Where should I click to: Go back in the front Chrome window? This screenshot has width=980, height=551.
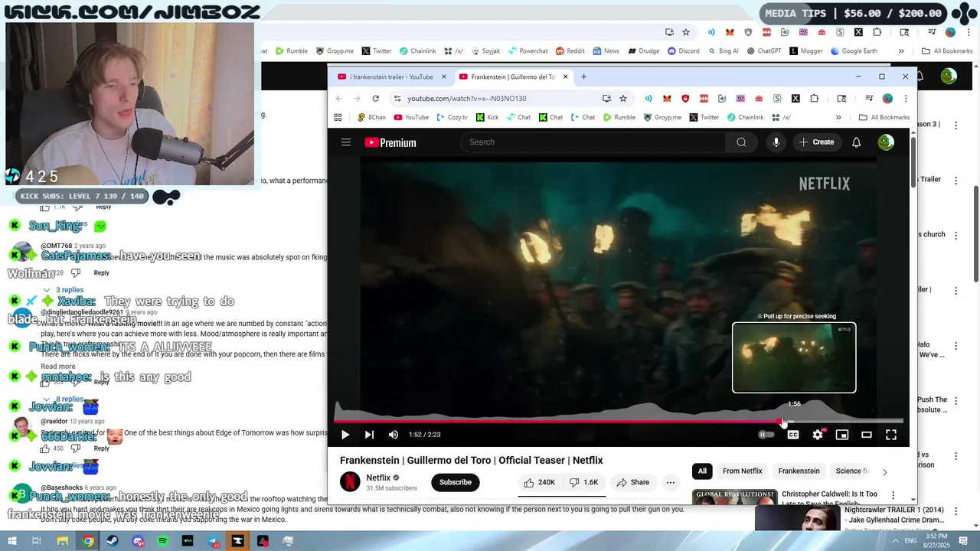tap(338, 98)
